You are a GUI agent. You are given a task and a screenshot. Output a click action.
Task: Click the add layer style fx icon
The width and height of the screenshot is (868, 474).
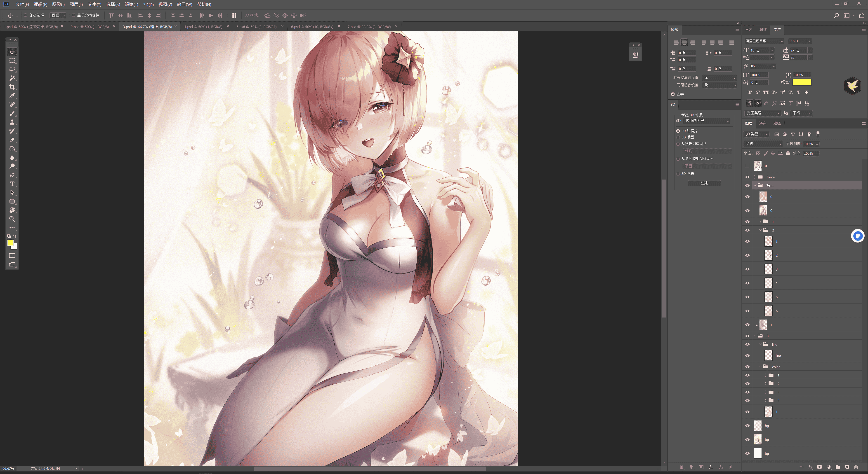click(810, 467)
